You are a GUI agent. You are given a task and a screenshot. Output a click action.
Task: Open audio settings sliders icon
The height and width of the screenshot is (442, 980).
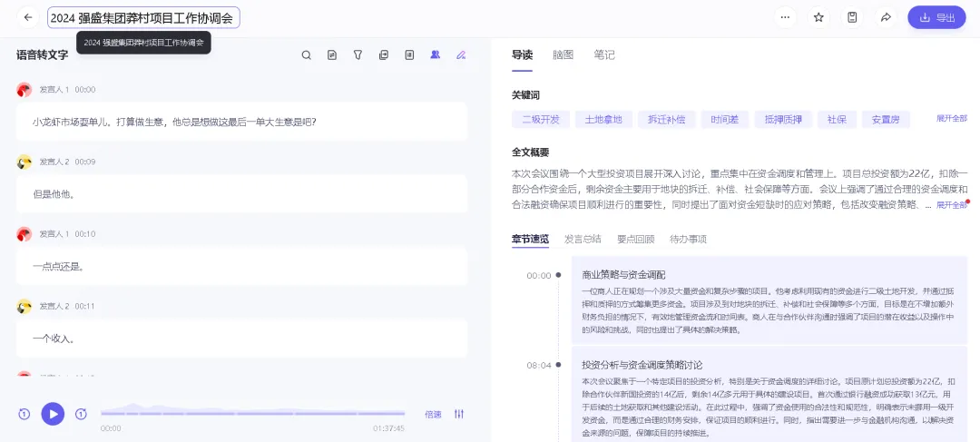pyautogui.click(x=459, y=414)
